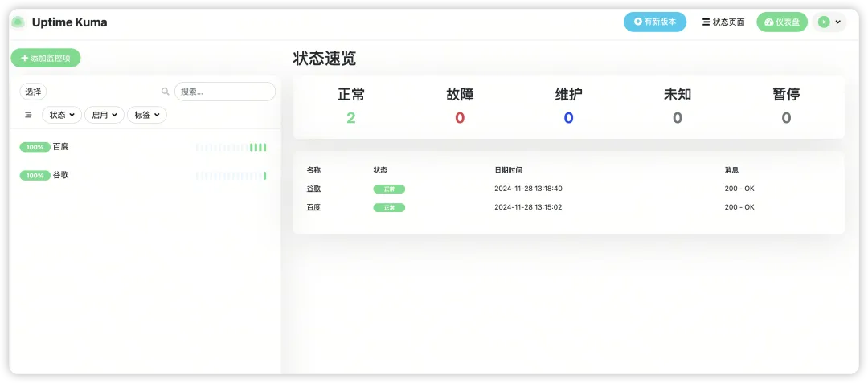Click the 名称 column header
This screenshot has width=868, height=383.
tap(314, 169)
